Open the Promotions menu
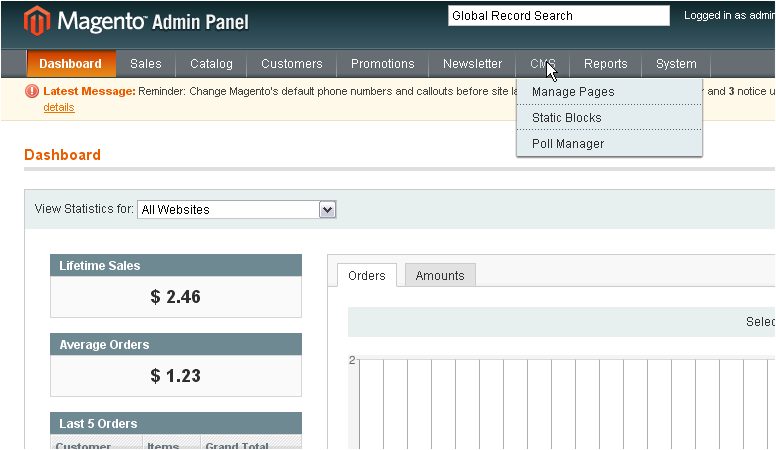This screenshot has width=776, height=450. click(382, 64)
